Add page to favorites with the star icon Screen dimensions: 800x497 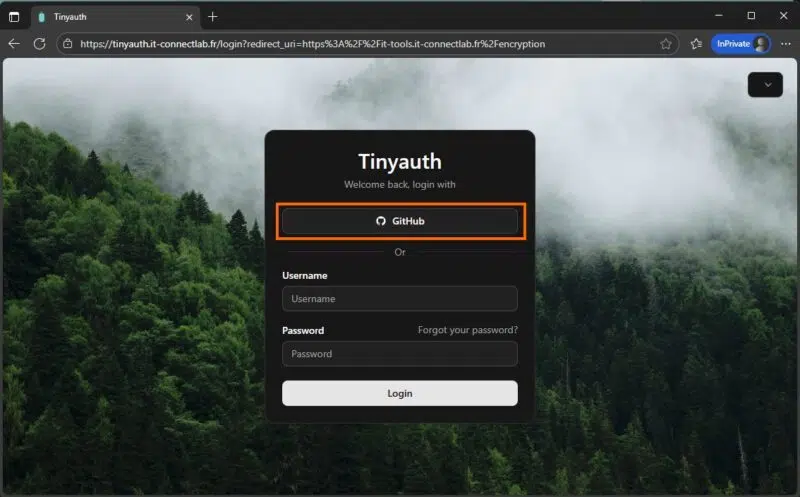[666, 44]
